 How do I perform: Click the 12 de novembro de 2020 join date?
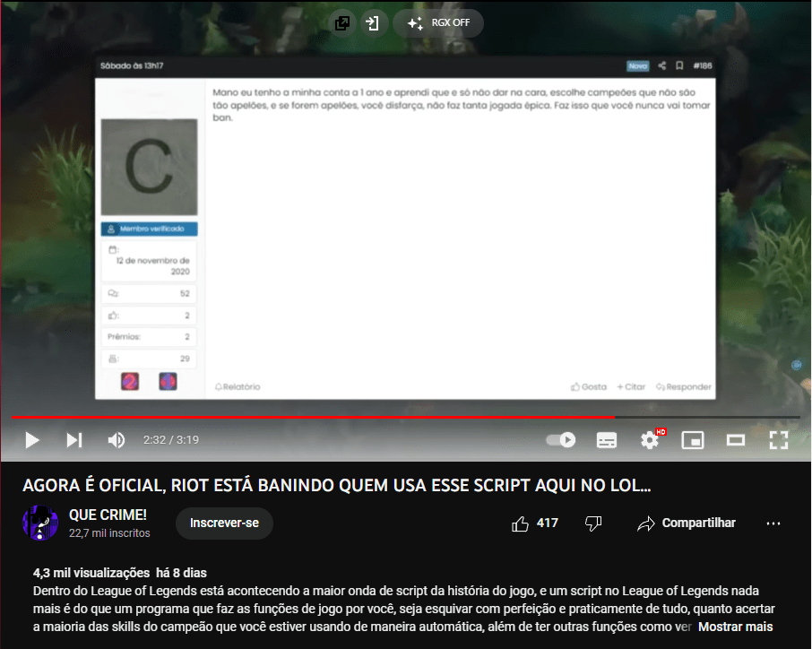tap(152, 265)
